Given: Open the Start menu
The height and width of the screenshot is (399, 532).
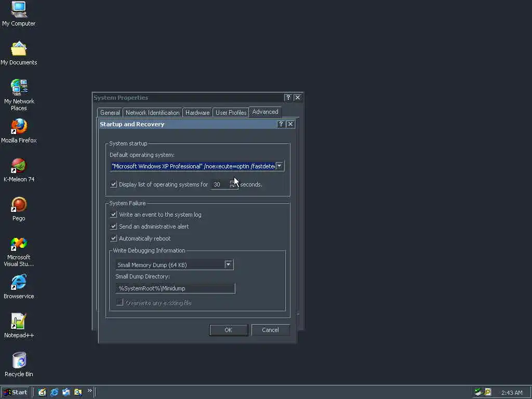Looking at the screenshot, I should (15, 392).
